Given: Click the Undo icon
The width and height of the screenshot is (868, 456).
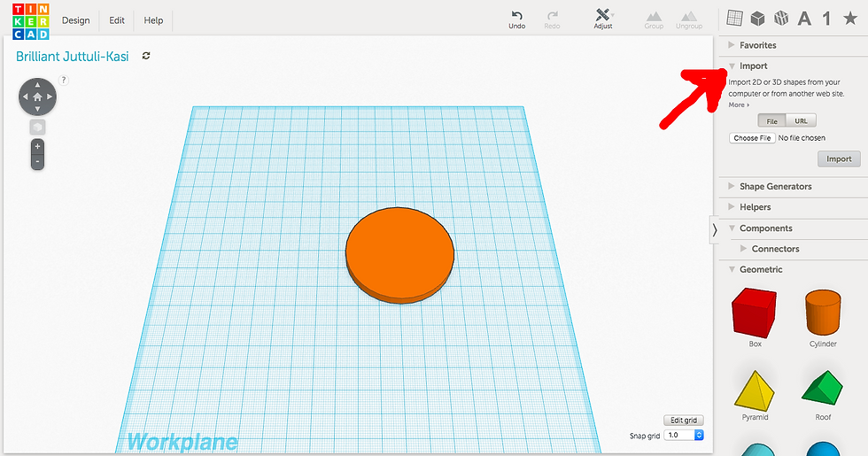Looking at the screenshot, I should pos(516,16).
